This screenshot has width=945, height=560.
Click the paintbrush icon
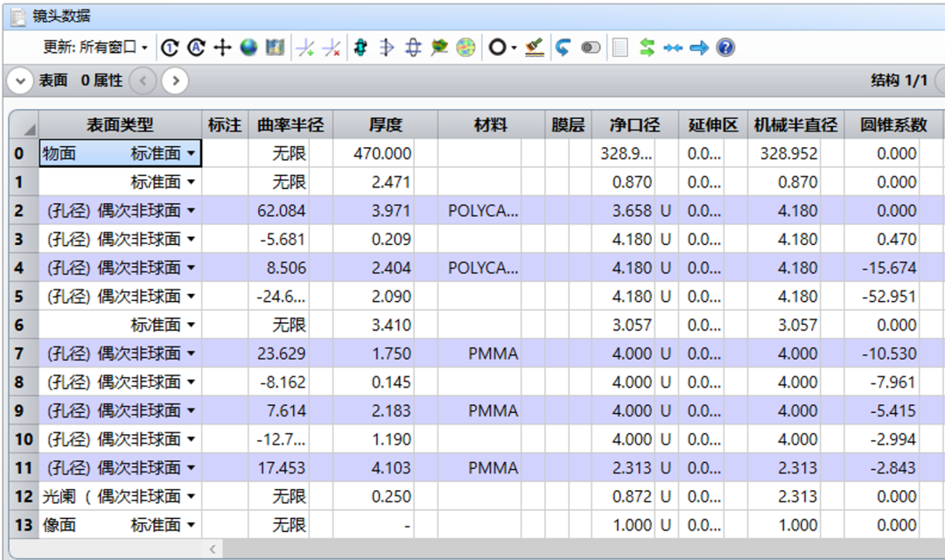pos(534,47)
